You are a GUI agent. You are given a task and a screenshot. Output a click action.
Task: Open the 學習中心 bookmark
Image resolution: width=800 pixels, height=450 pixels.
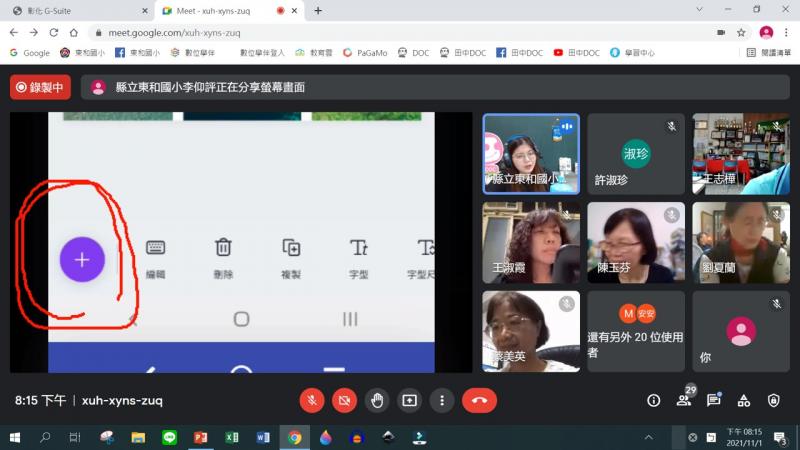click(x=632, y=53)
